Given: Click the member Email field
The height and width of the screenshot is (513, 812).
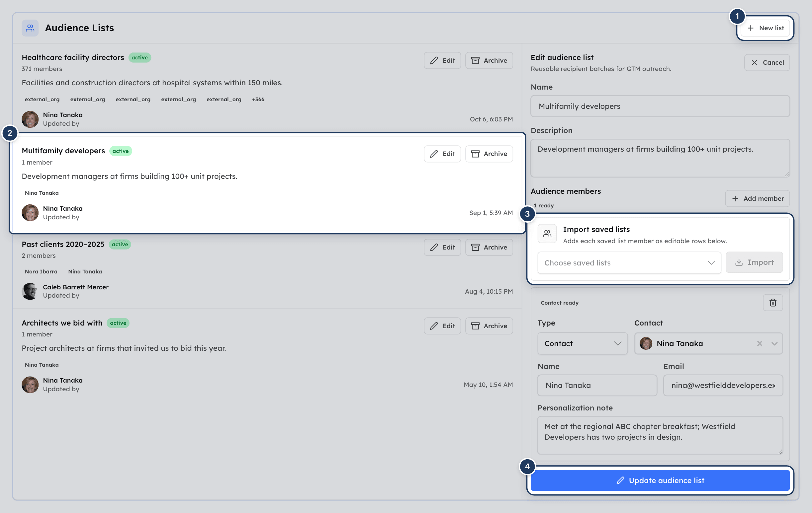Looking at the screenshot, I should click(723, 385).
